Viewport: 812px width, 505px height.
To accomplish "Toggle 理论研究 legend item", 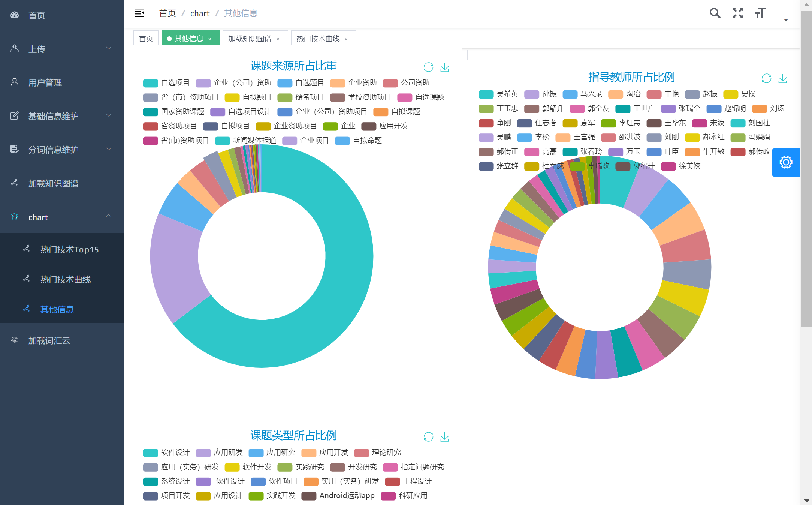I will pyautogui.click(x=377, y=453).
